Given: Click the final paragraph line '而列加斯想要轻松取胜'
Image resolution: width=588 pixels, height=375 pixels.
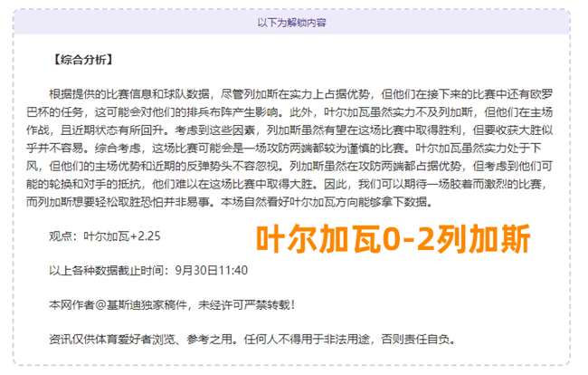Looking at the screenshot, I should pyautogui.click(x=230, y=202).
